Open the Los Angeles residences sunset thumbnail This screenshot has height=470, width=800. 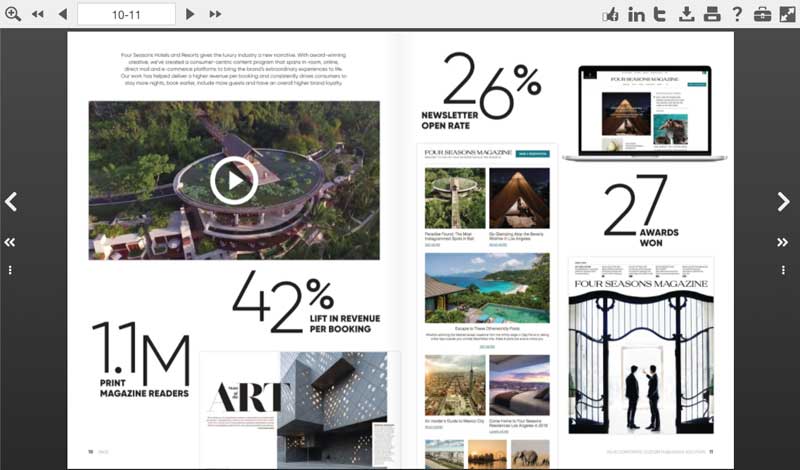coord(519,385)
